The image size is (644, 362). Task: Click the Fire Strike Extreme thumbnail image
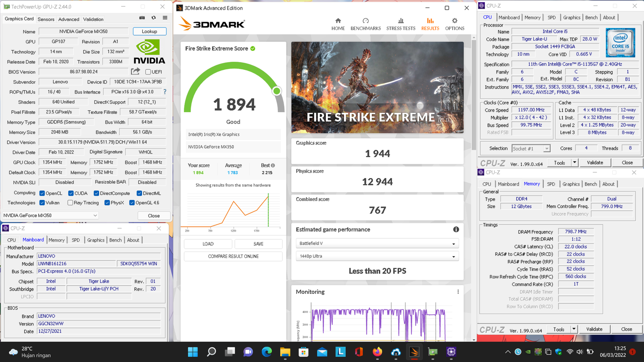[x=377, y=87]
